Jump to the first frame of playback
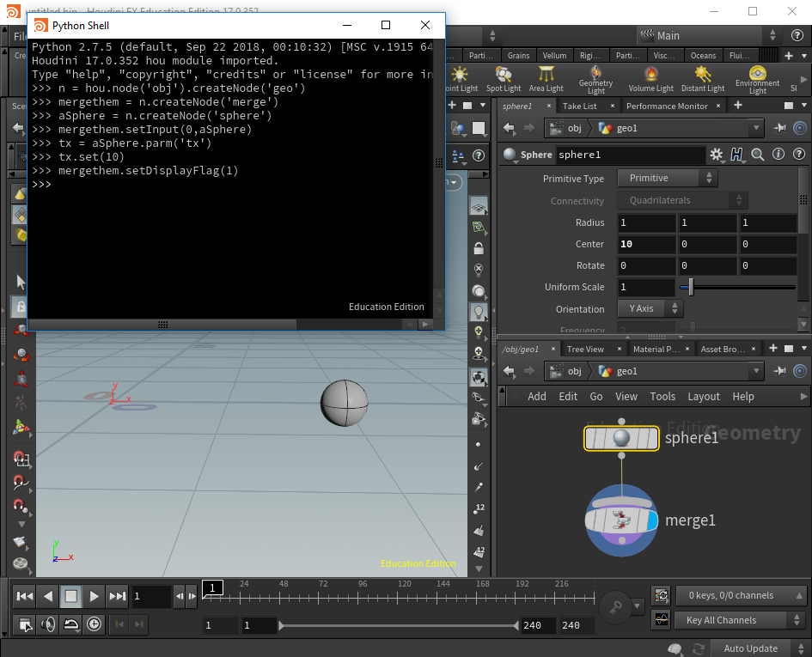 pos(25,596)
